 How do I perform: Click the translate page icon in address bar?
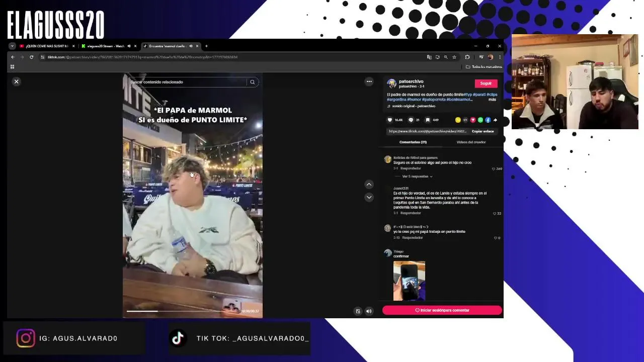[429, 57]
